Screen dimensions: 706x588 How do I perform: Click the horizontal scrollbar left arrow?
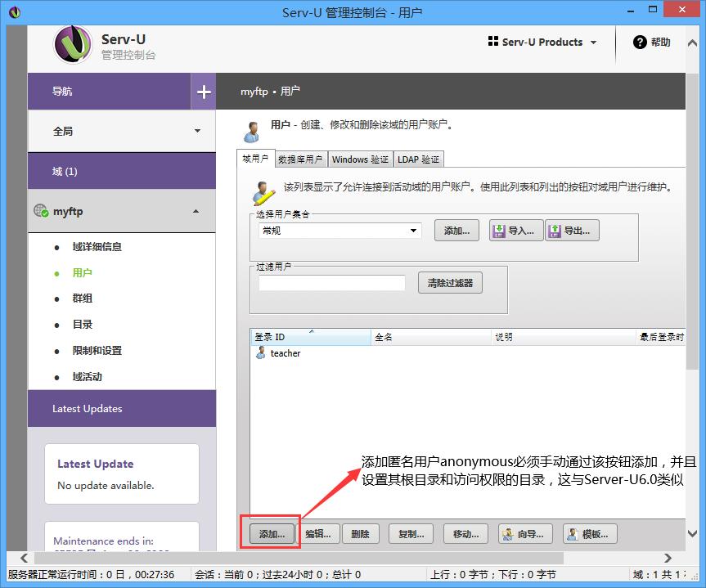coord(24,559)
